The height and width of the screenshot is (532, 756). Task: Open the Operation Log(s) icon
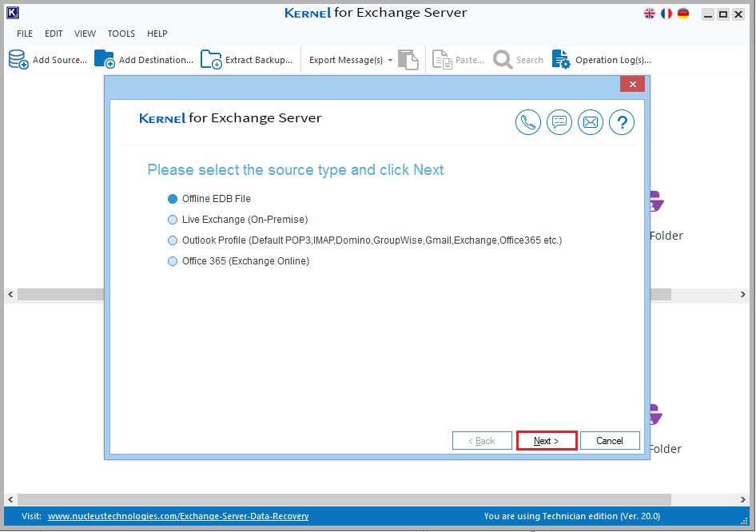[561, 60]
